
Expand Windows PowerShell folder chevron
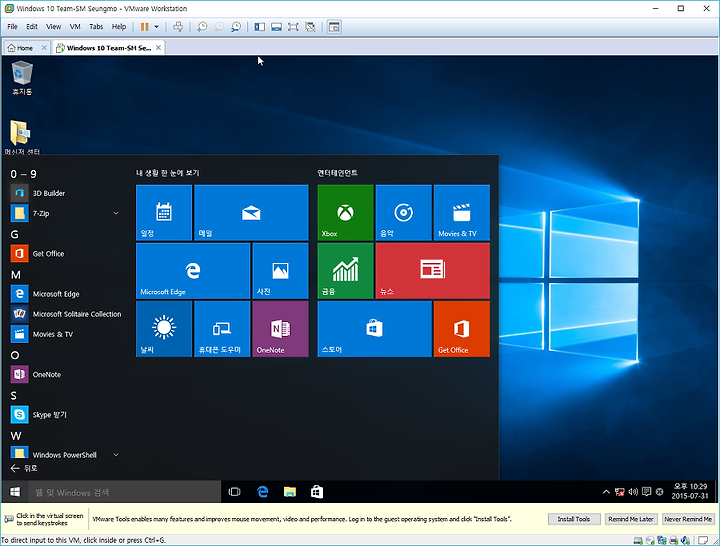tap(116, 455)
